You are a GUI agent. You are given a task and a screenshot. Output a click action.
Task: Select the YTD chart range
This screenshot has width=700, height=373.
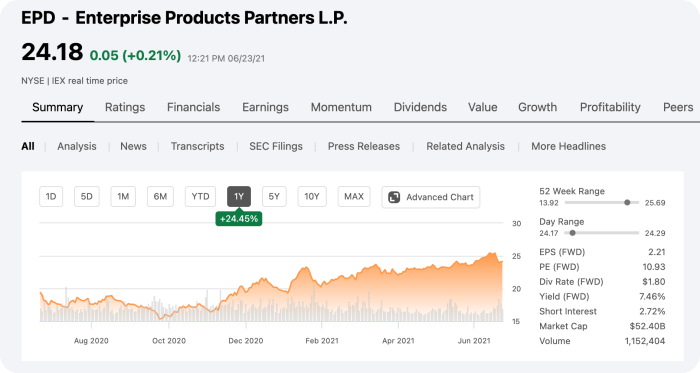[x=200, y=197]
